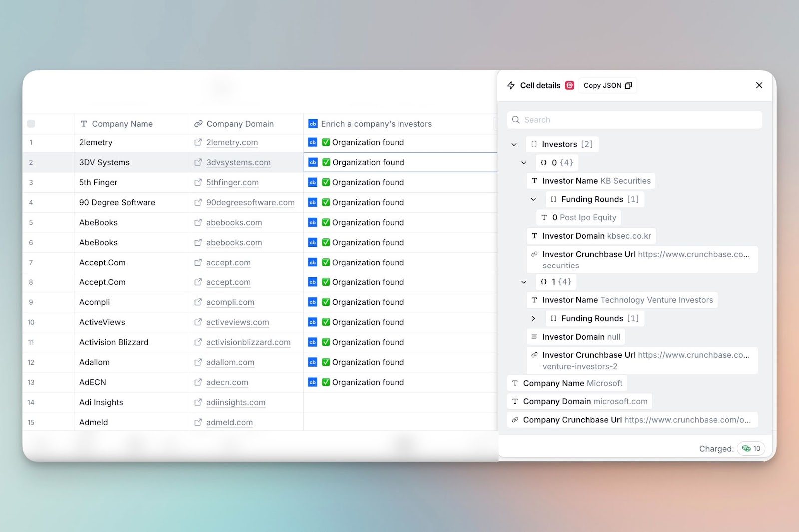Click the text type icon in Company Name header
The height and width of the screenshot is (532, 799).
tap(84, 124)
